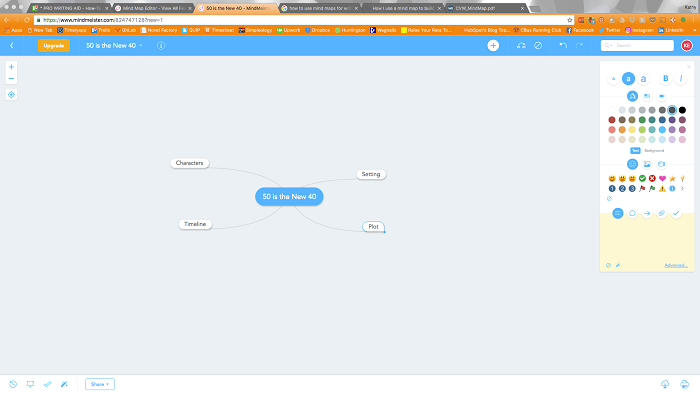Viewport: 700px width, 393px height.
Task: Open the Advanced link in notes panel
Action: click(676, 265)
